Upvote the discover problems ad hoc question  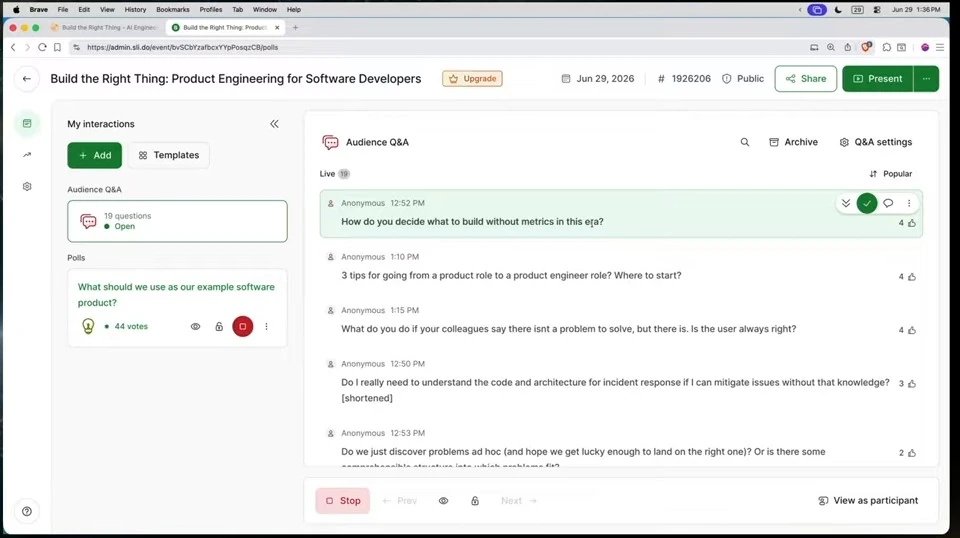(x=912, y=453)
